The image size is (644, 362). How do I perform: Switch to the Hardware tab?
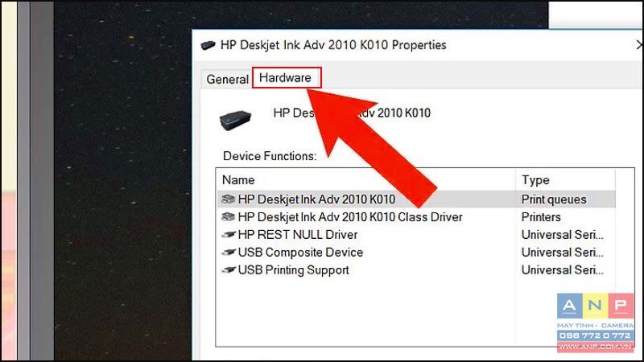[287, 77]
